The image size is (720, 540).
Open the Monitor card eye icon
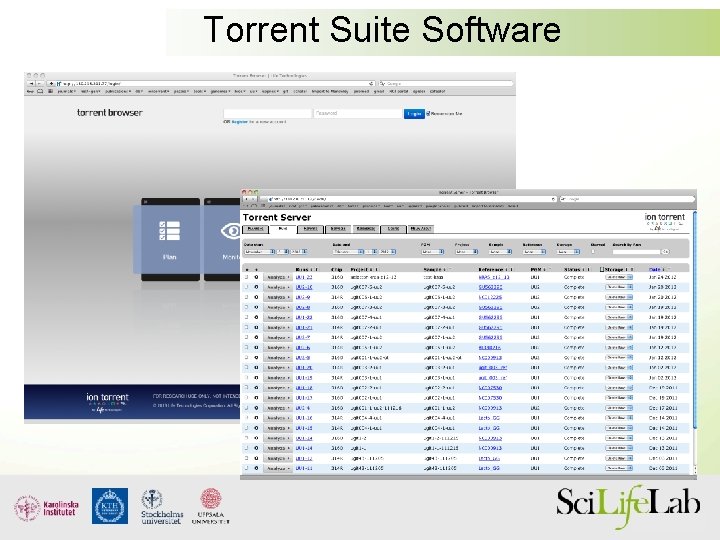(x=231, y=231)
